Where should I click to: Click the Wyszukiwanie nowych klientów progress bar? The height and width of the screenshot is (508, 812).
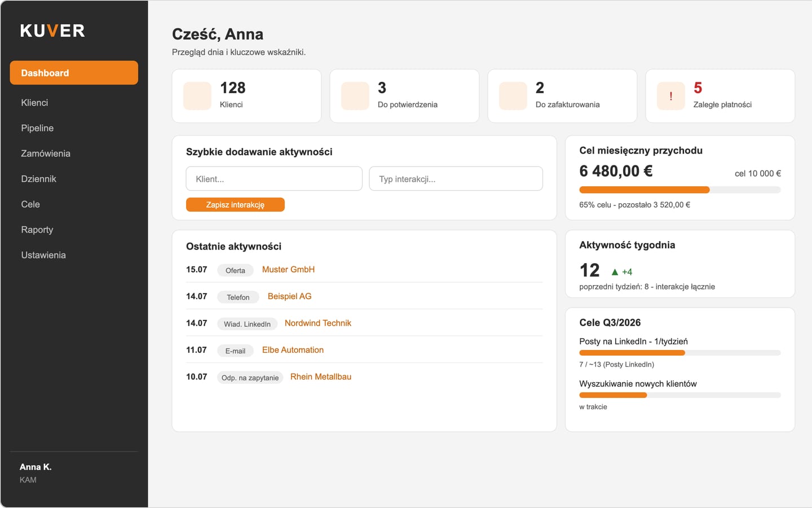[x=680, y=395]
